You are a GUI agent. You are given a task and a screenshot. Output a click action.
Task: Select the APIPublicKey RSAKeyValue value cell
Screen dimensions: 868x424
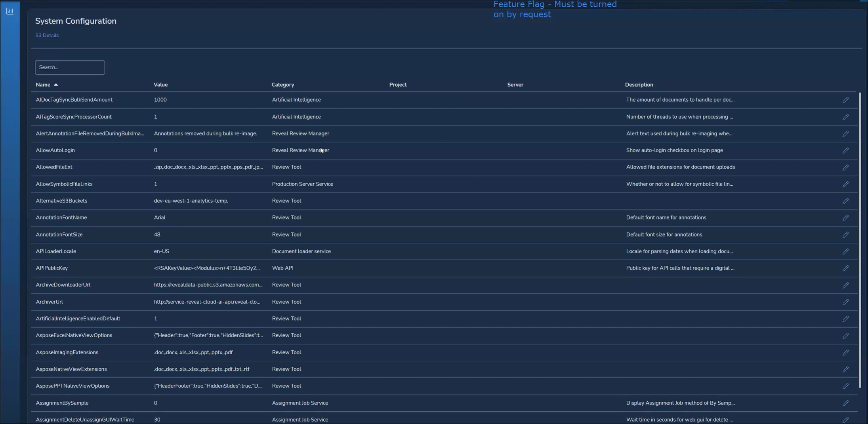(x=207, y=268)
